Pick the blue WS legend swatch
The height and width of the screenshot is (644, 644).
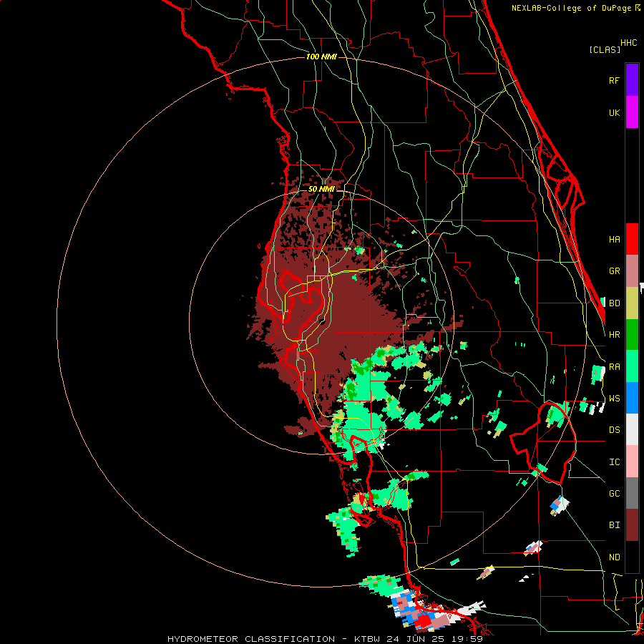[x=632, y=398]
